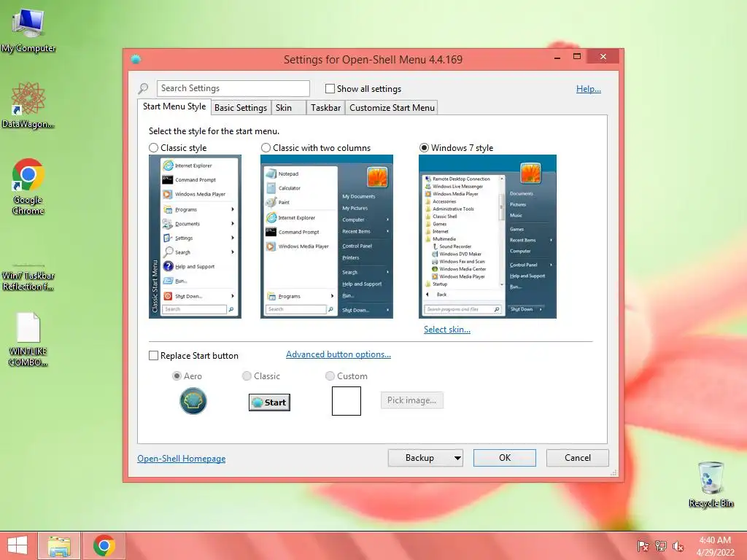Image resolution: width=747 pixels, height=560 pixels.
Task: Click the Classic style preview thumbnail
Action: [195, 237]
